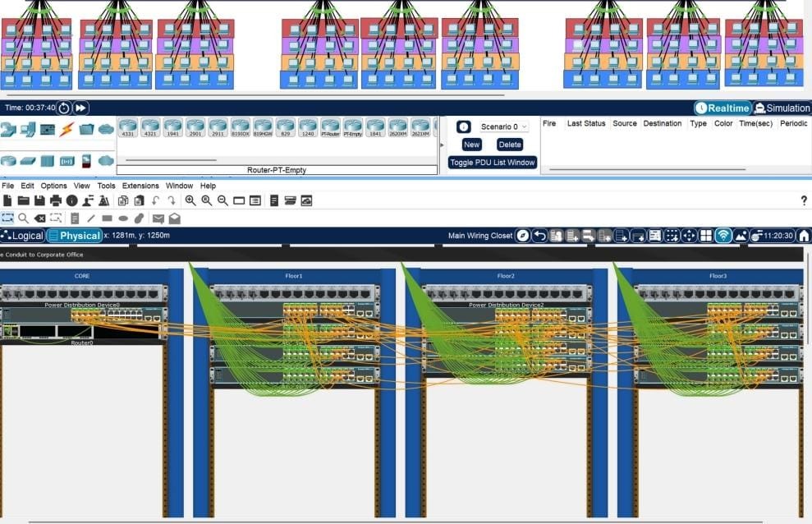Click the Redo arrow icon

pyautogui.click(x=172, y=200)
